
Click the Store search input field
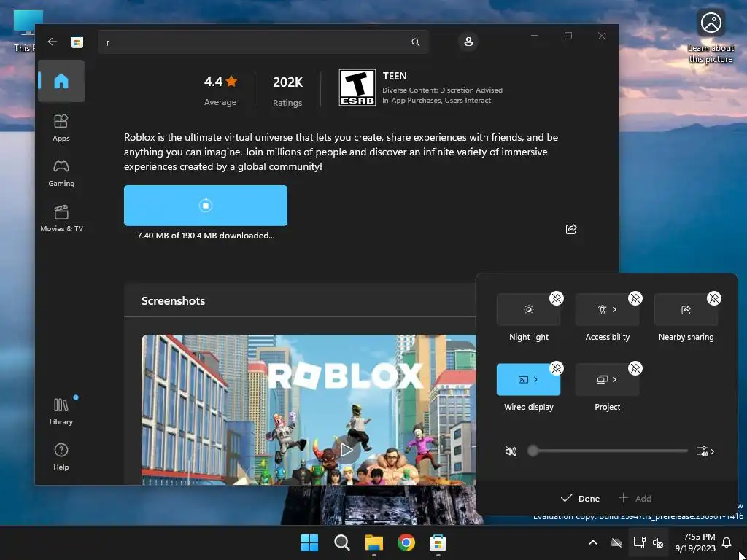(263, 42)
